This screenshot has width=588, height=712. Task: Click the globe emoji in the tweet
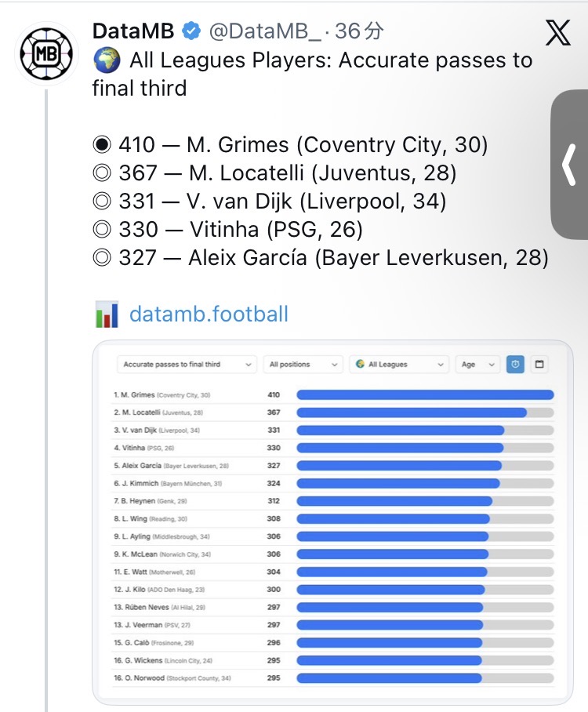pos(106,60)
